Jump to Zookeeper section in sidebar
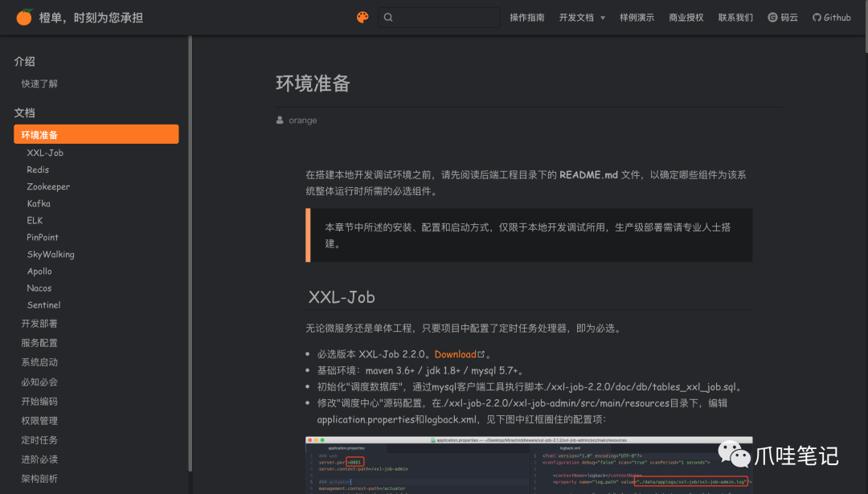The height and width of the screenshot is (494, 868). tap(48, 186)
